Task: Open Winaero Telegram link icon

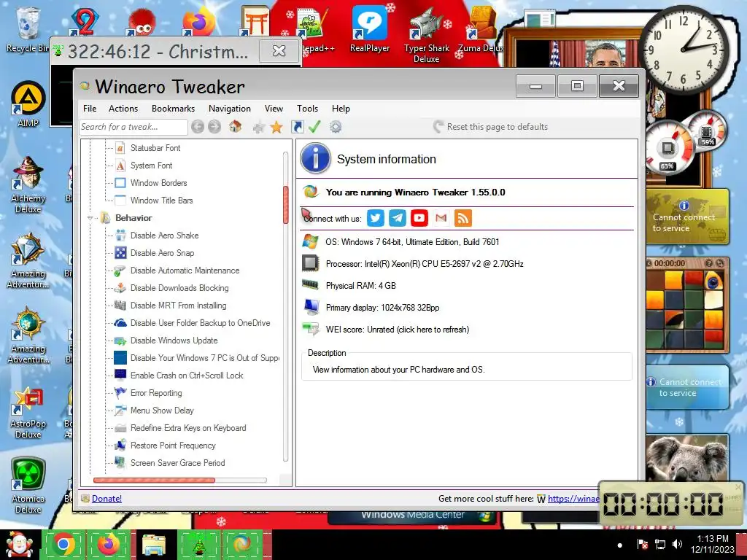Action: click(x=398, y=218)
